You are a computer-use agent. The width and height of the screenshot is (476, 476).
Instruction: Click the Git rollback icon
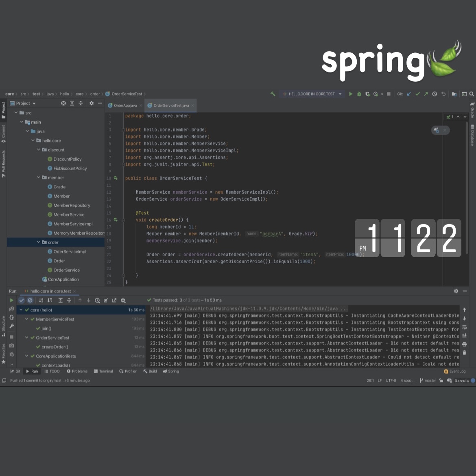coord(443,94)
